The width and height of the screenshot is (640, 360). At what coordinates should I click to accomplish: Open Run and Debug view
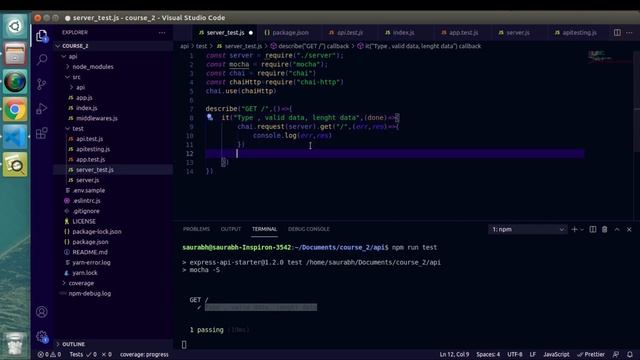click(x=42, y=109)
